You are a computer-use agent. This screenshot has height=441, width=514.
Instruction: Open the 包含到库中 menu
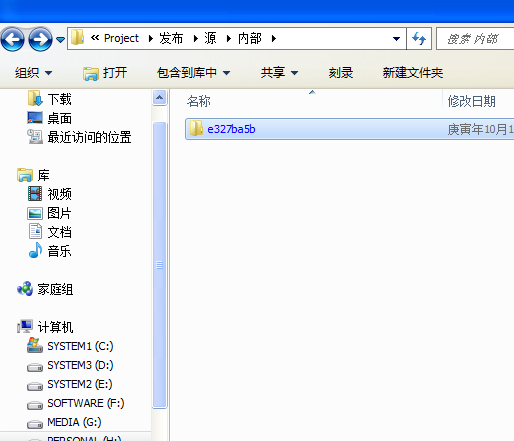pos(193,73)
